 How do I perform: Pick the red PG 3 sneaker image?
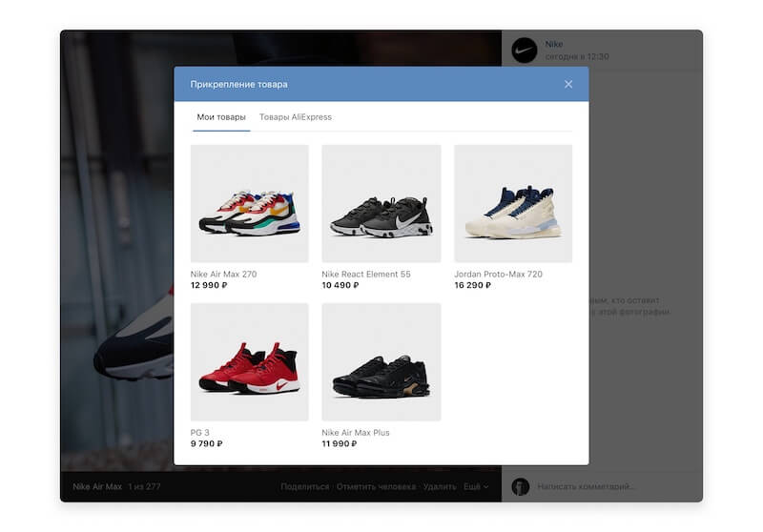point(250,362)
